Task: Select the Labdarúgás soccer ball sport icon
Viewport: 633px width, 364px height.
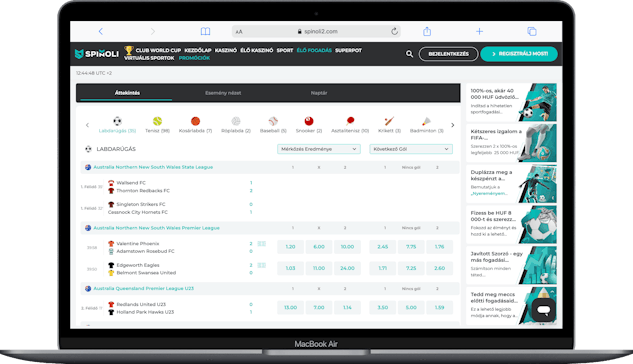Action: coord(117,121)
